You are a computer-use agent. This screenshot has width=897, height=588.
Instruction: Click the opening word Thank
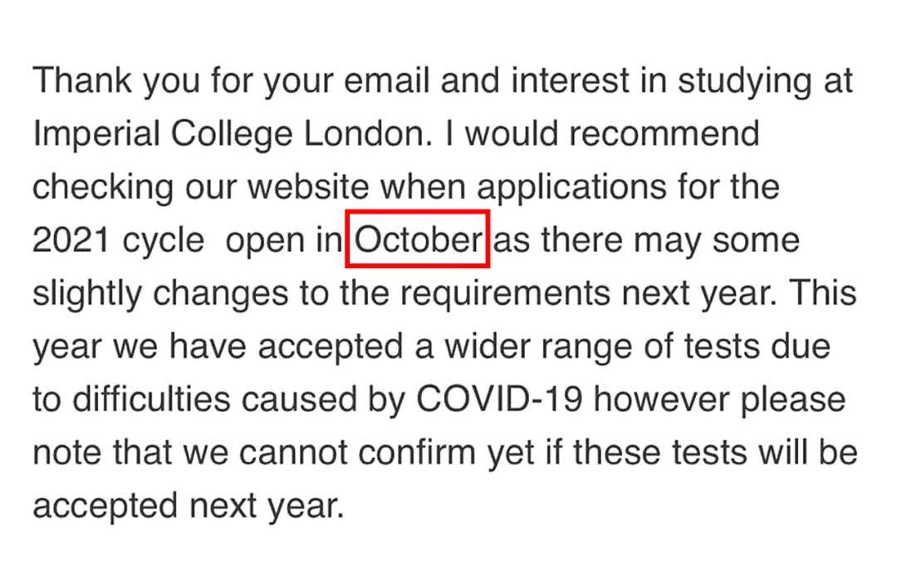tap(83, 80)
